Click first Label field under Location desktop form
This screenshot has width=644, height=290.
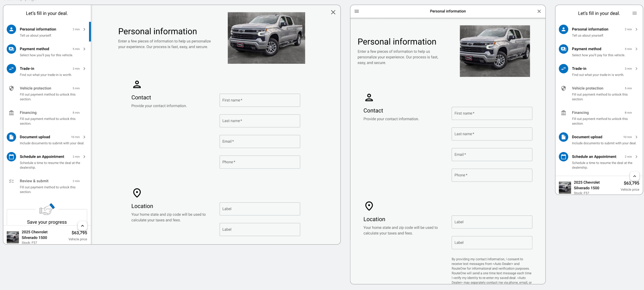pos(260,209)
